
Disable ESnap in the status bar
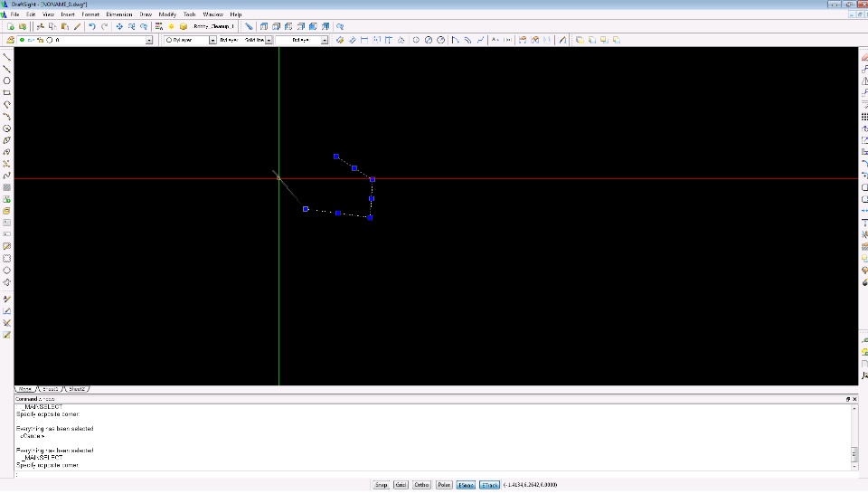click(467, 485)
